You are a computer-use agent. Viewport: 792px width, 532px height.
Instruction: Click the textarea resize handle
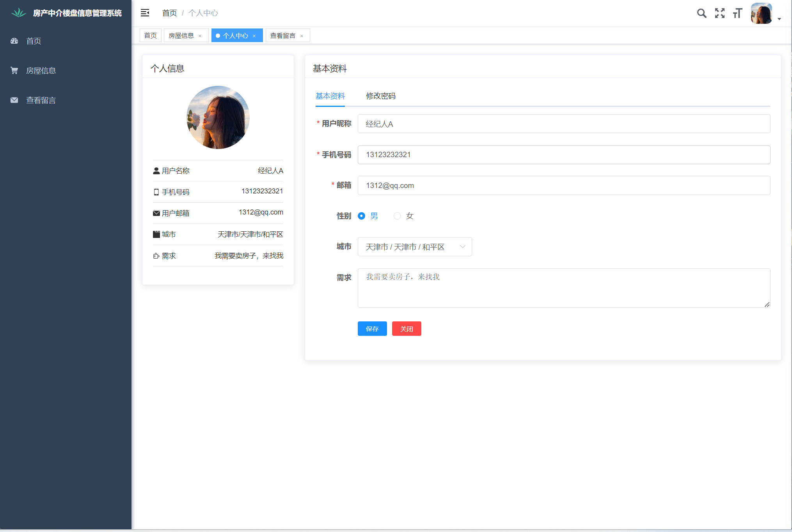(767, 305)
